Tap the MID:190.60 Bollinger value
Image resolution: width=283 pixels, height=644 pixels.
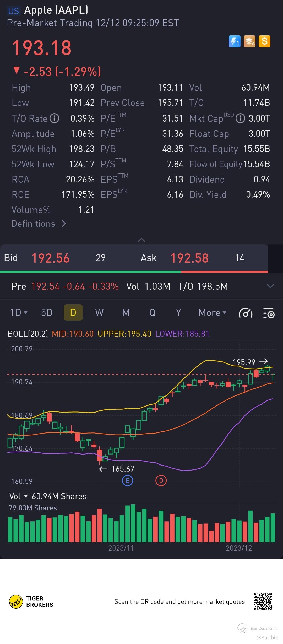coord(73,334)
